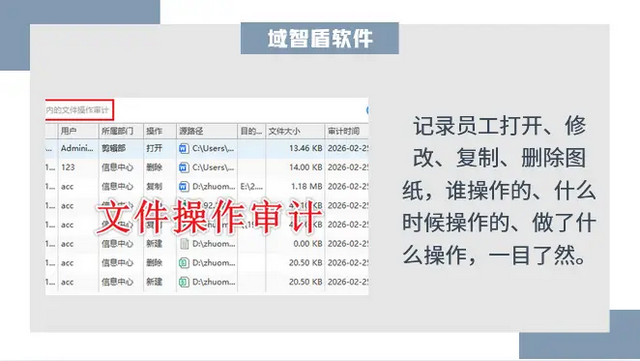Click the Word icon in the 13.46 KB row
Image resolution: width=640 pixels, height=361 pixels.
click(184, 148)
